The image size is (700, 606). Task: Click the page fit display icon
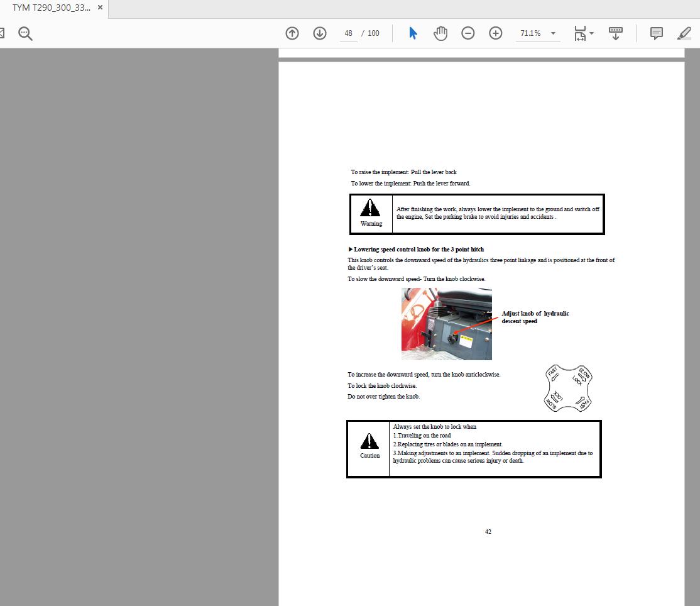coord(579,33)
